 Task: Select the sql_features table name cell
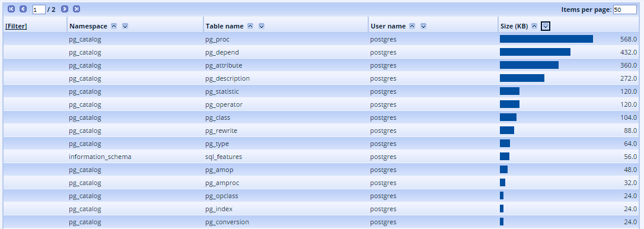pos(224,157)
